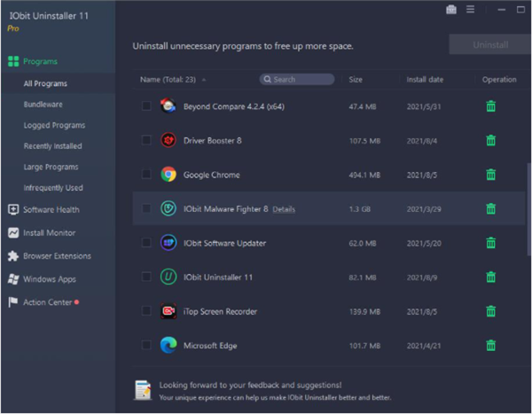Click the Beyond Compare app icon
This screenshot has width=532, height=414.
pyautogui.click(x=168, y=105)
